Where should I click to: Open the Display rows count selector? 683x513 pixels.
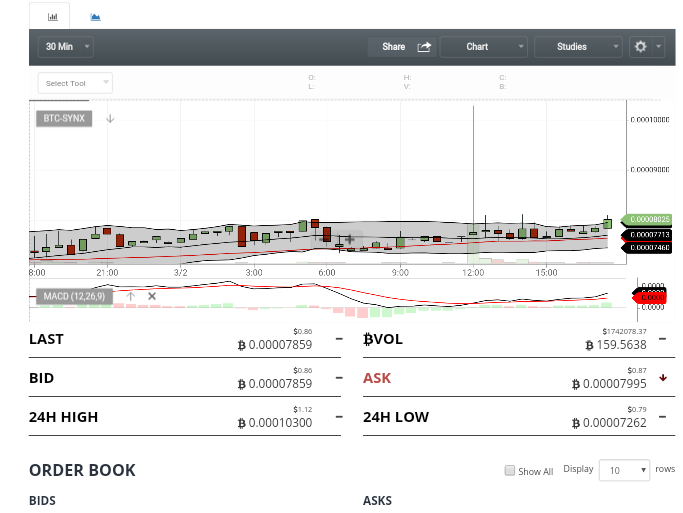pos(624,470)
